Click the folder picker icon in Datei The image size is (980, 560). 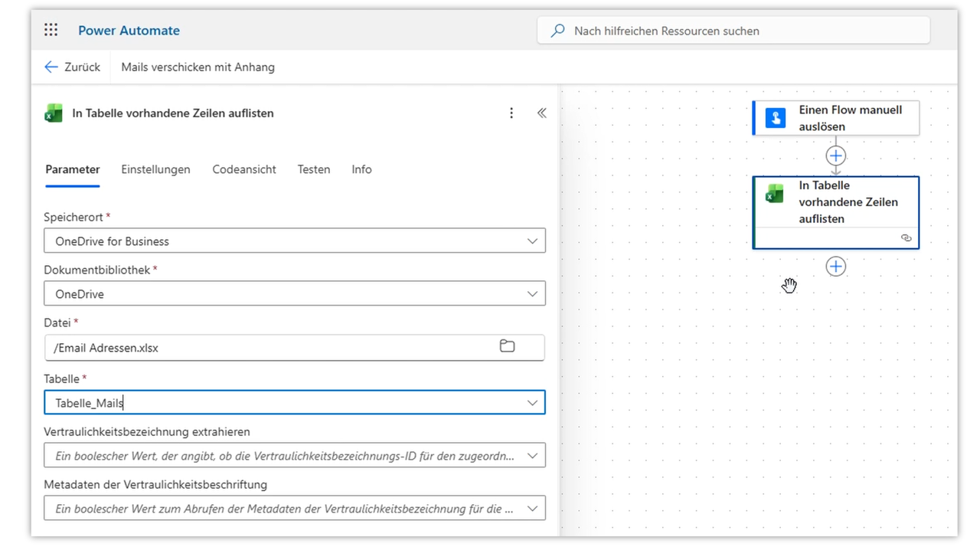point(507,346)
